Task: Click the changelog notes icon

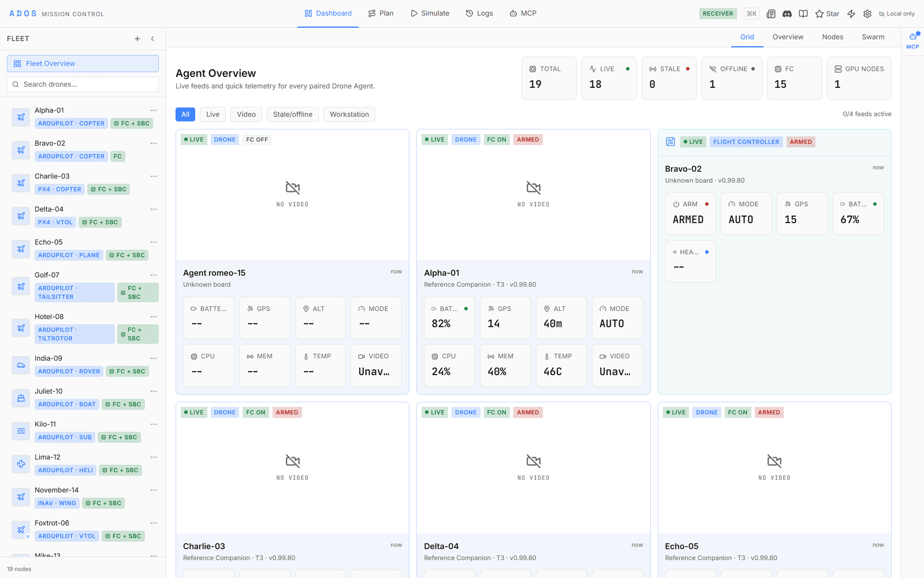Action: [x=771, y=14]
